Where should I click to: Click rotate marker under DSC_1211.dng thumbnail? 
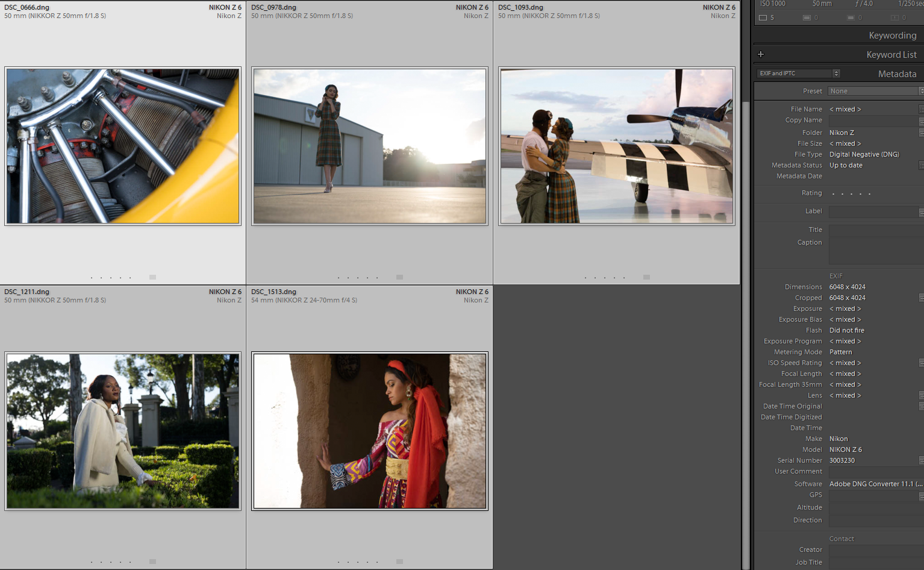pos(152,562)
